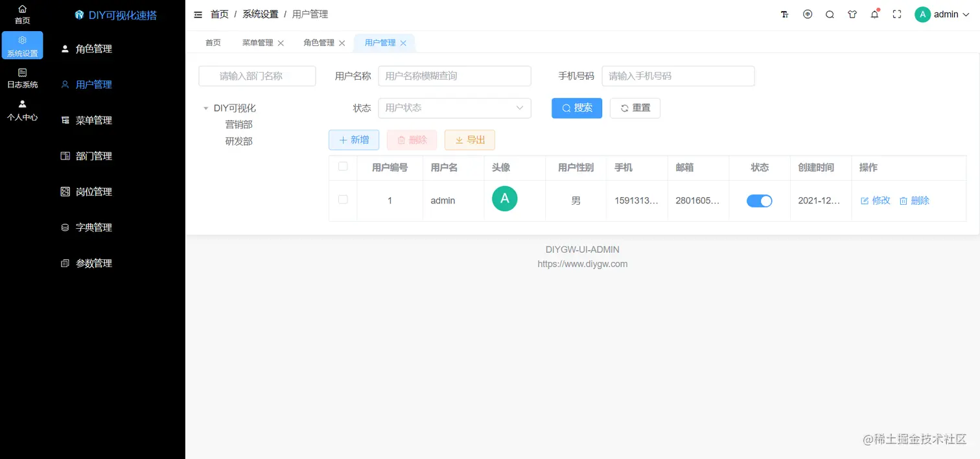Screen dimensions: 980x459
Task: Open 个人中心 in the left rail
Action: pos(23,111)
